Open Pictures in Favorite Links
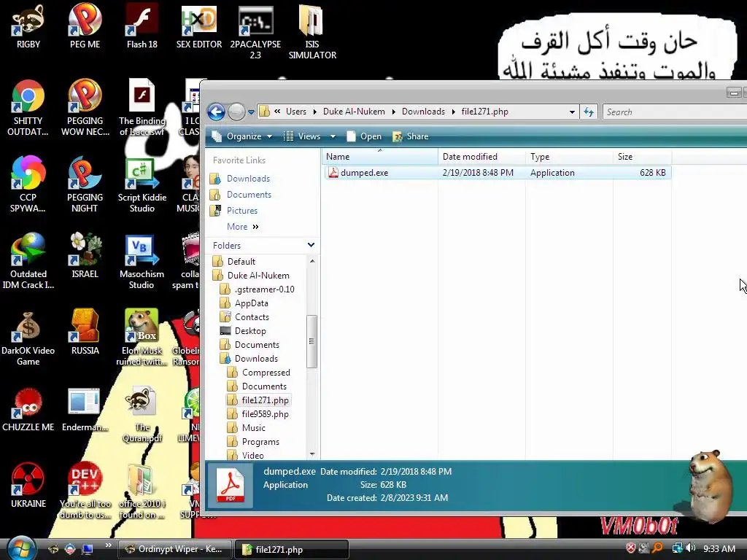 pyautogui.click(x=241, y=211)
